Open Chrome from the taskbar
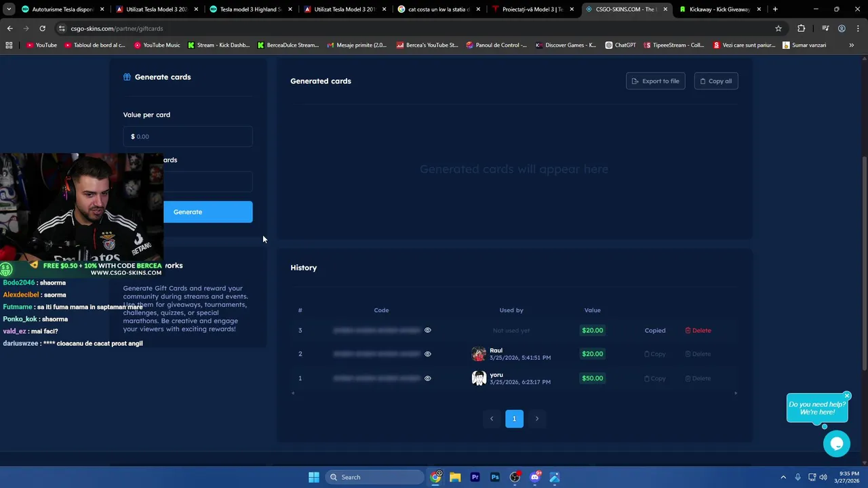 pyautogui.click(x=436, y=477)
